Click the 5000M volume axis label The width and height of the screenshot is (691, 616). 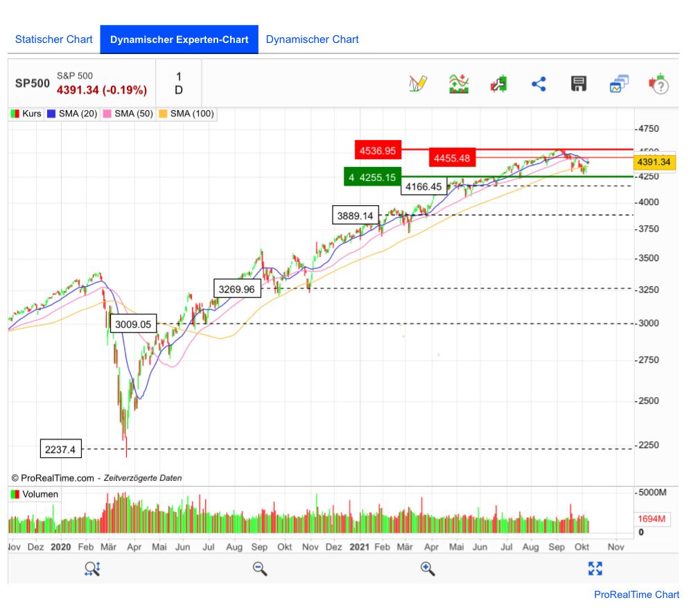(652, 492)
